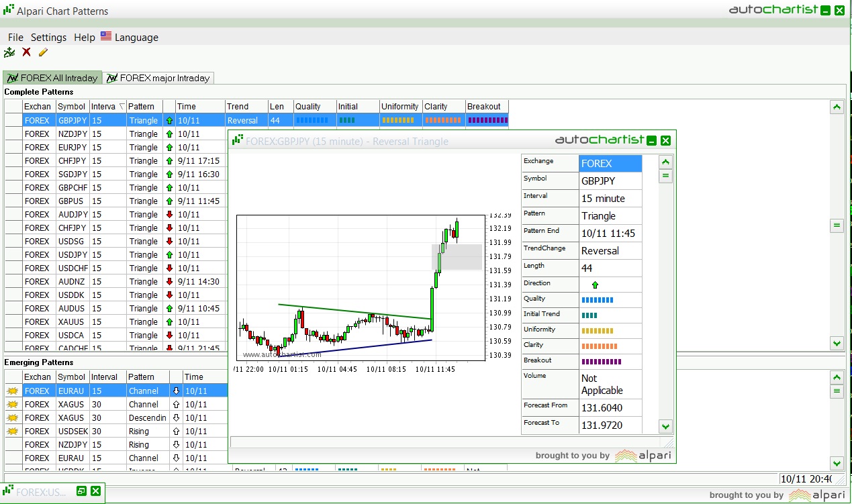
Task: Click the Breakout column header
Action: [487, 106]
